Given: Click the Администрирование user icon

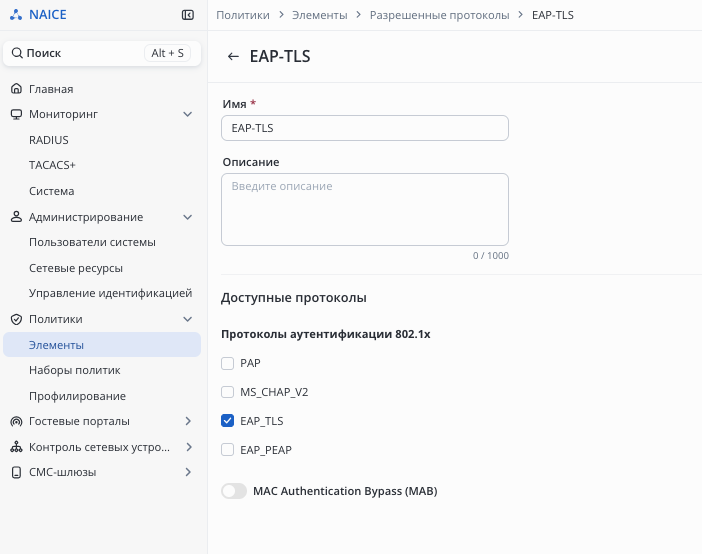Looking at the screenshot, I should (16, 217).
